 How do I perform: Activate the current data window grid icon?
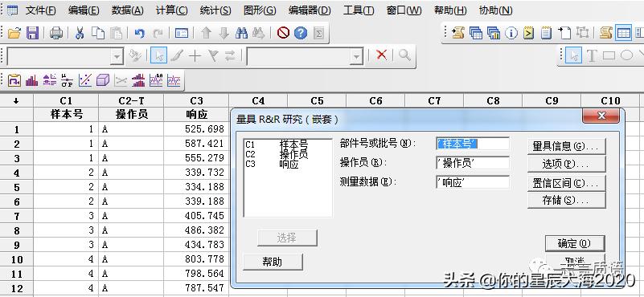tap(623, 33)
